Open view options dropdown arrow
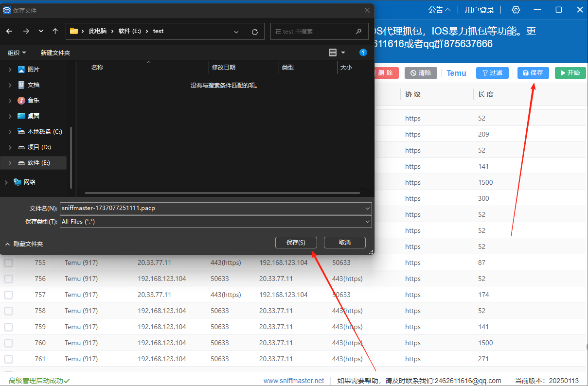 point(343,53)
